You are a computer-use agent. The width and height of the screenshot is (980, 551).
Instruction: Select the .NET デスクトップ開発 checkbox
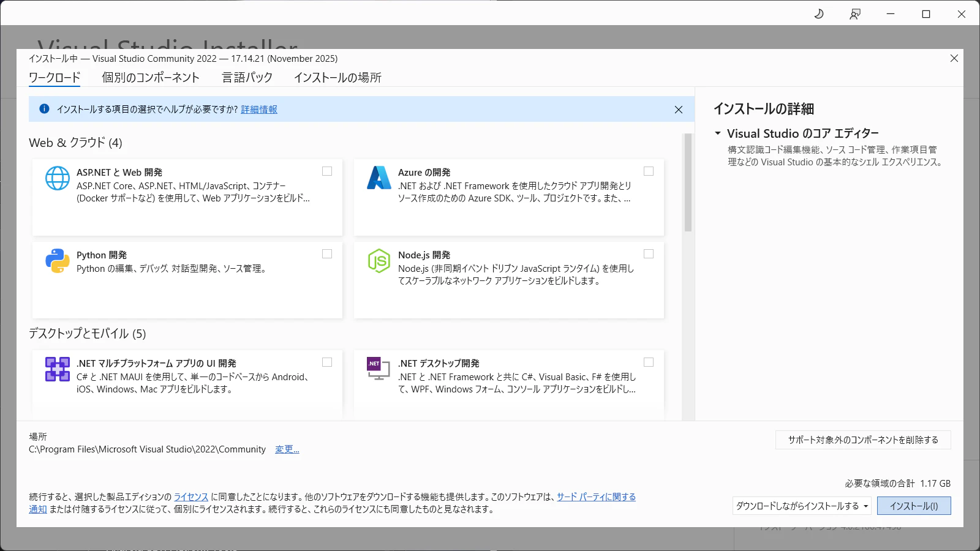point(649,362)
